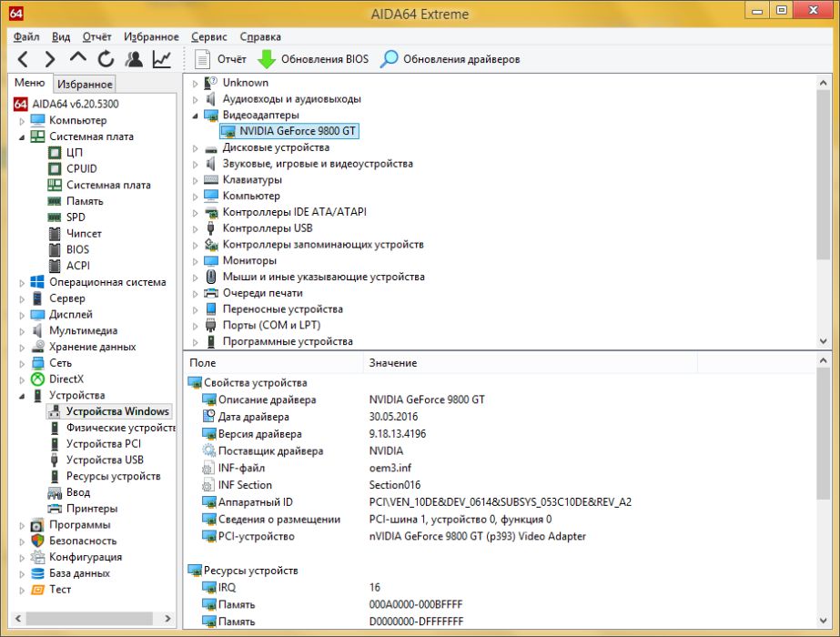Select Дисковые устройства category
The width and height of the screenshot is (840, 637).
pos(276,147)
